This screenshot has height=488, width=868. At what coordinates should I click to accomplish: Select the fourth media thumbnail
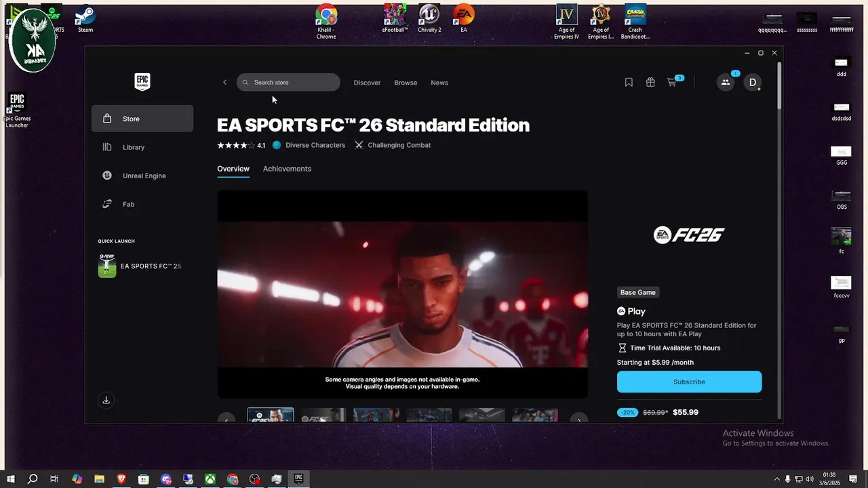tap(429, 415)
